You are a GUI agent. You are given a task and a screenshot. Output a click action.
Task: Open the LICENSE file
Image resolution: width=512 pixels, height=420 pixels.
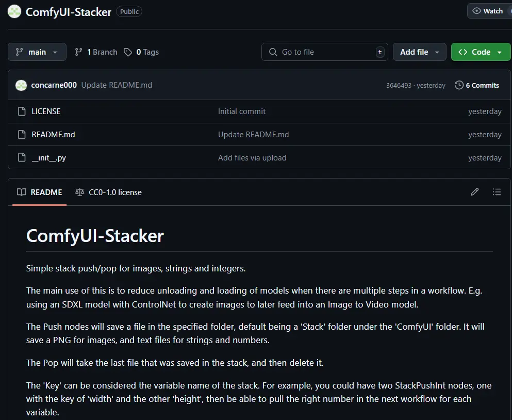(x=46, y=111)
